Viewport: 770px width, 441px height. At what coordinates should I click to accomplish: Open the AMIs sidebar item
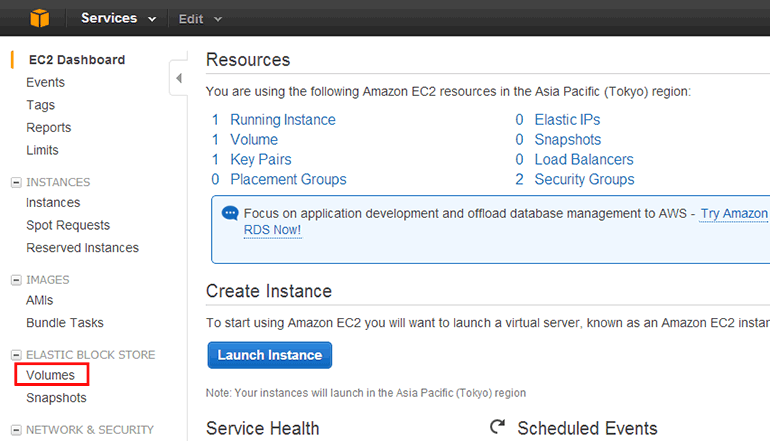point(40,300)
